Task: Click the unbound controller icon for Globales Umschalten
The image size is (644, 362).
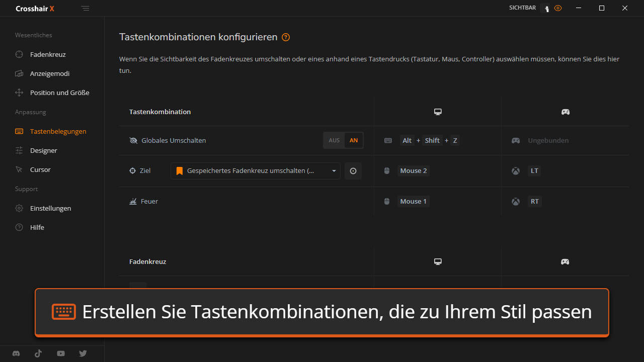Action: tap(516, 141)
